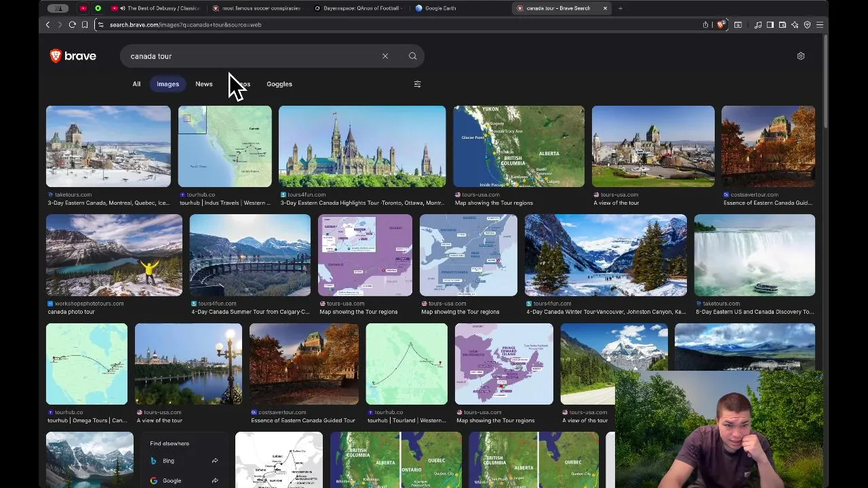This screenshot has height=488, width=868.
Task: Open canada photo tour image with yellow jacket
Action: (x=114, y=255)
